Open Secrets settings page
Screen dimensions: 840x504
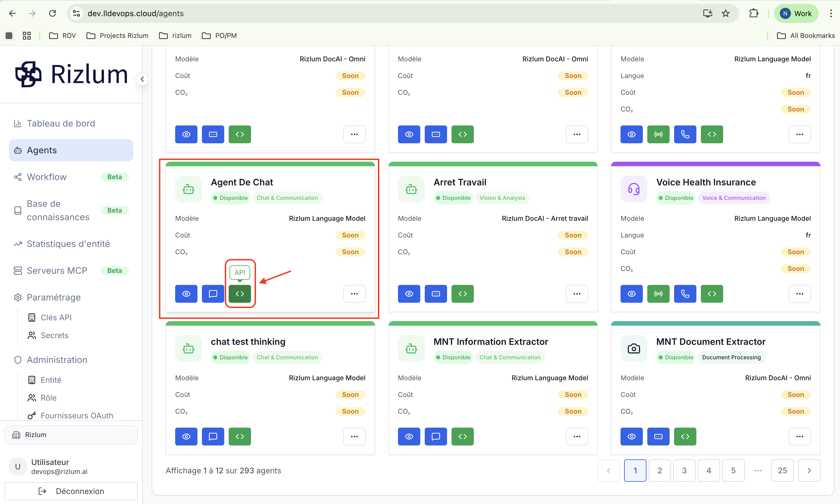tap(48, 335)
